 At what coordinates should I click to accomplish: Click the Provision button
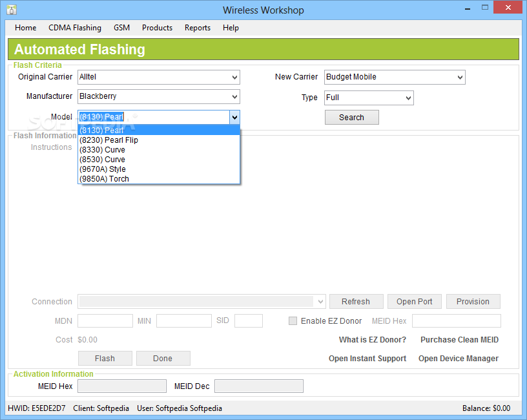coord(473,302)
